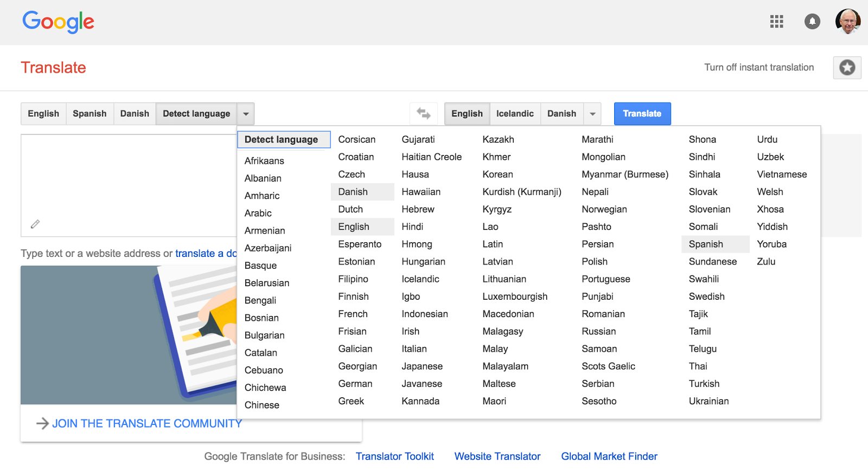Select the Spanish source language tab
Viewport: 868px width, 471px height.
[90, 114]
